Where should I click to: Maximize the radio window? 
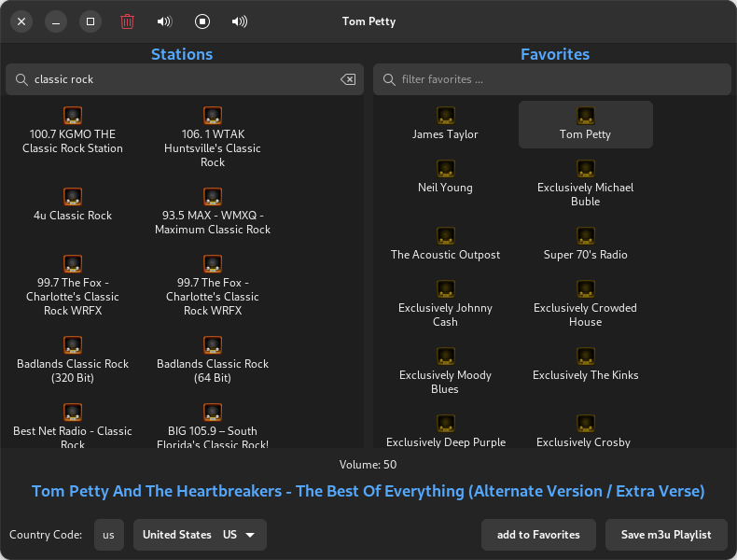(x=90, y=21)
